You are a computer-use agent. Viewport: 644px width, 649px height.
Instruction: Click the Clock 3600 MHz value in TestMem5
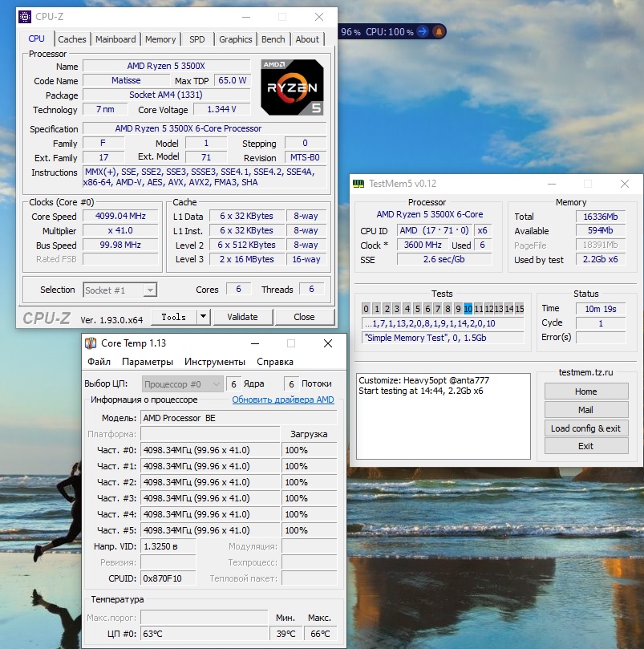pyautogui.click(x=423, y=245)
